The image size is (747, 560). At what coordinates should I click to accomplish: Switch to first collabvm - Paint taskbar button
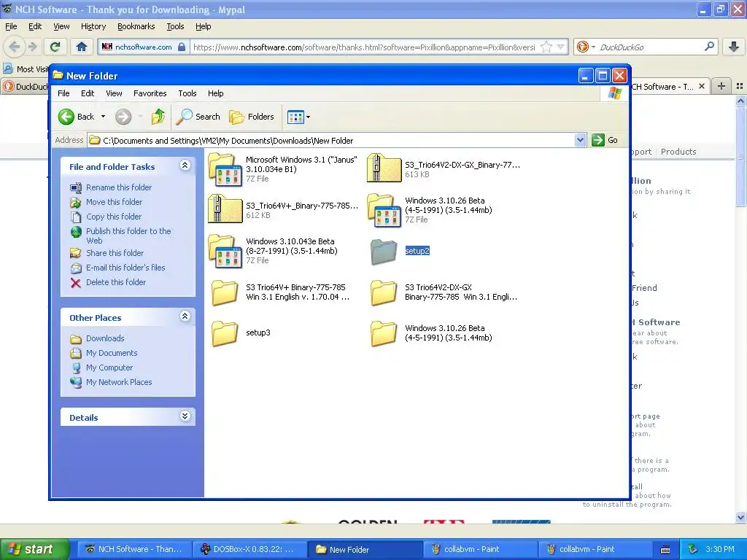(x=480, y=550)
